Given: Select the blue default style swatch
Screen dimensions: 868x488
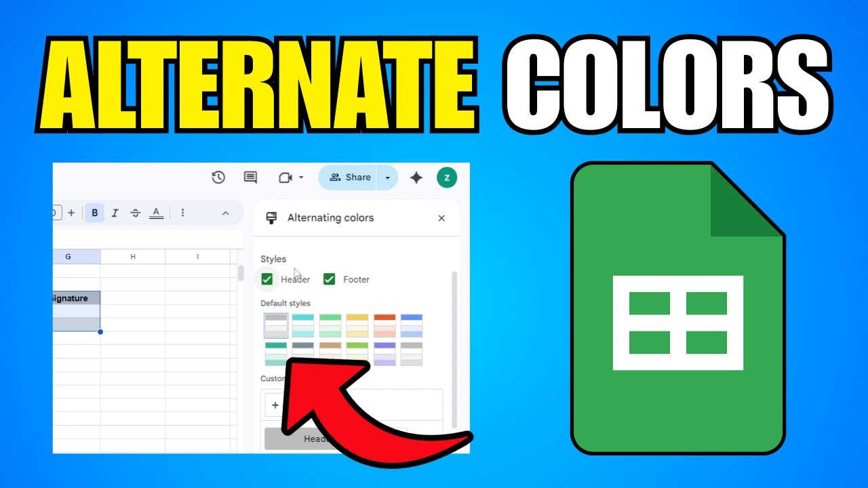Looking at the screenshot, I should coord(412,325).
